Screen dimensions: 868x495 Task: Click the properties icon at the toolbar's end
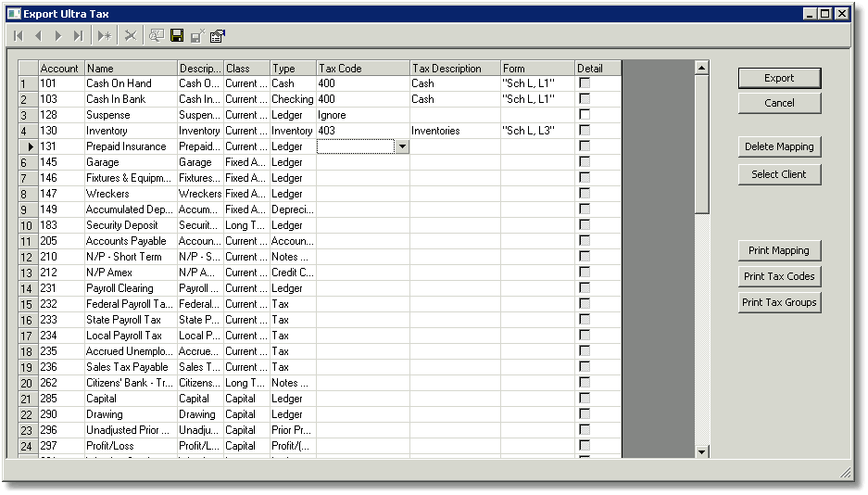click(x=218, y=36)
